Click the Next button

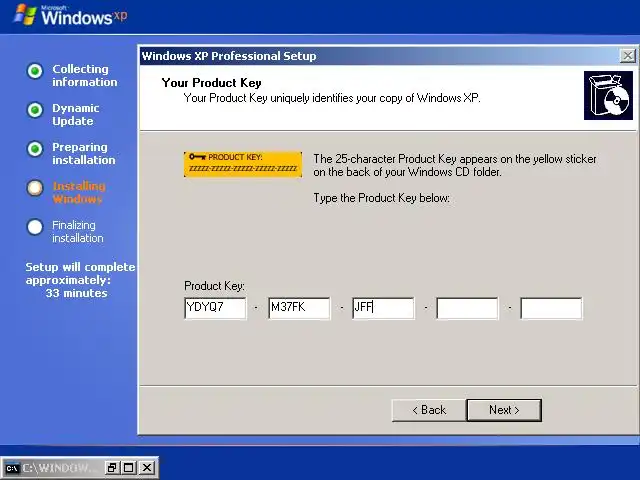point(504,410)
